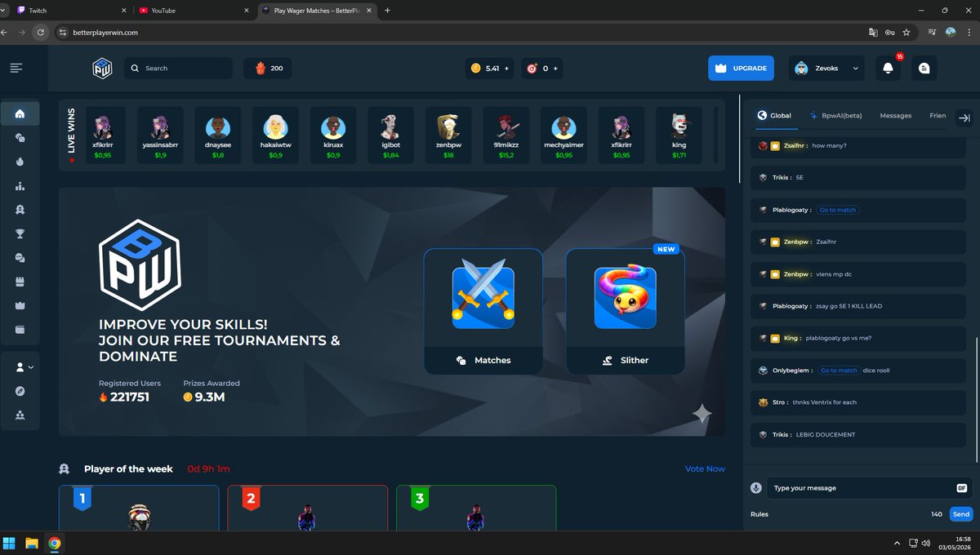Open Rules link below chat
980x555 pixels.
759,514
